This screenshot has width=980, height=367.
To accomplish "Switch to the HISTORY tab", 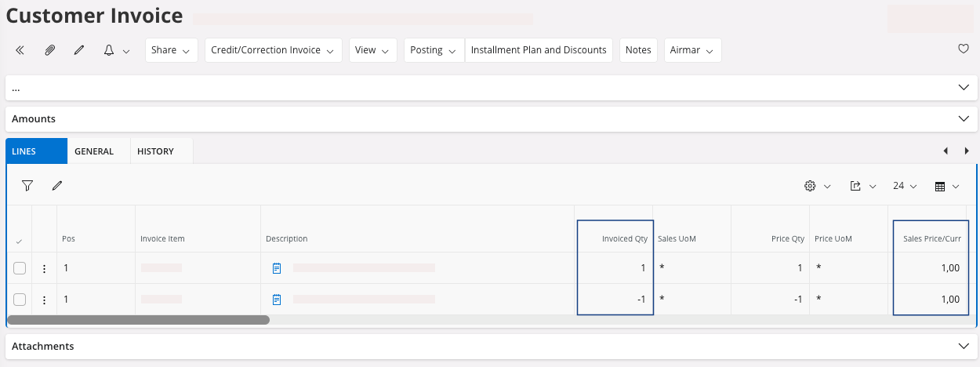I will pyautogui.click(x=155, y=151).
